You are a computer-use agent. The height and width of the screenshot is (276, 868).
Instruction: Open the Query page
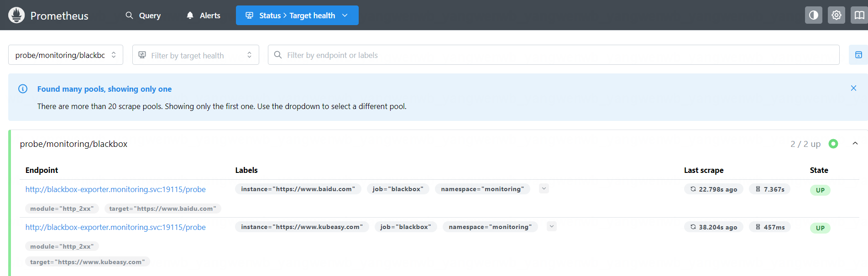[x=143, y=16]
